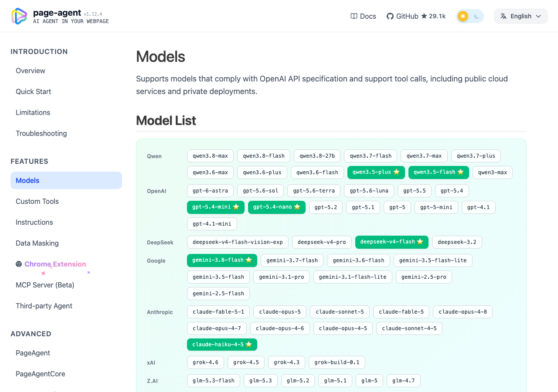The height and width of the screenshot is (392, 558).
Task: Click the Model List heading
Action: (x=166, y=121)
